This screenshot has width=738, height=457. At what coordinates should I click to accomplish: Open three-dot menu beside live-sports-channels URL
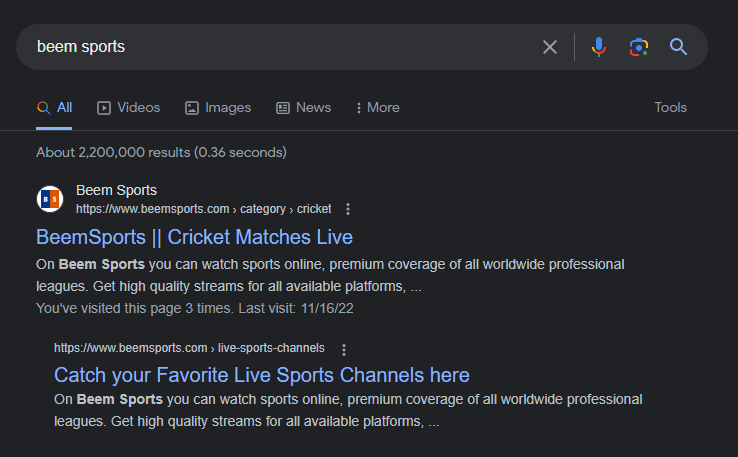344,350
